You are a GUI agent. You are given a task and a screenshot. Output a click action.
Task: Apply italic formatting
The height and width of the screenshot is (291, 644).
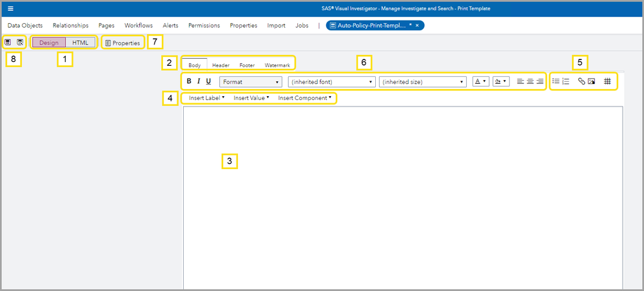[199, 81]
